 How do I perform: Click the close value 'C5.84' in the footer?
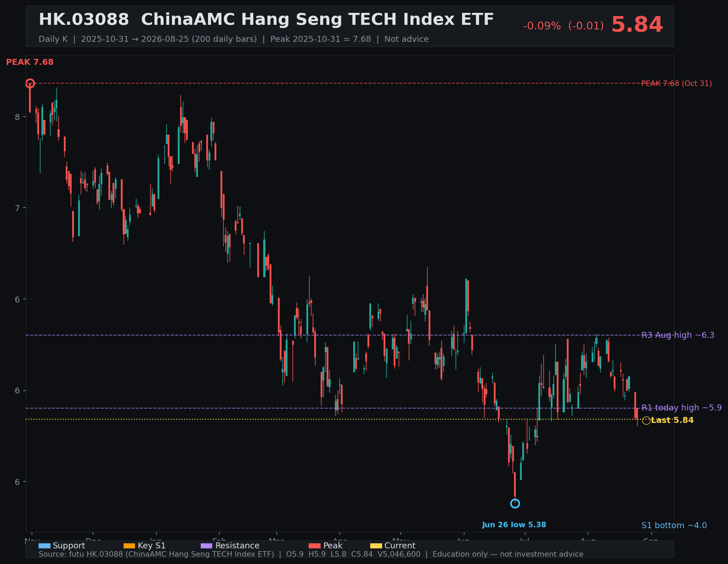pyautogui.click(x=362, y=554)
